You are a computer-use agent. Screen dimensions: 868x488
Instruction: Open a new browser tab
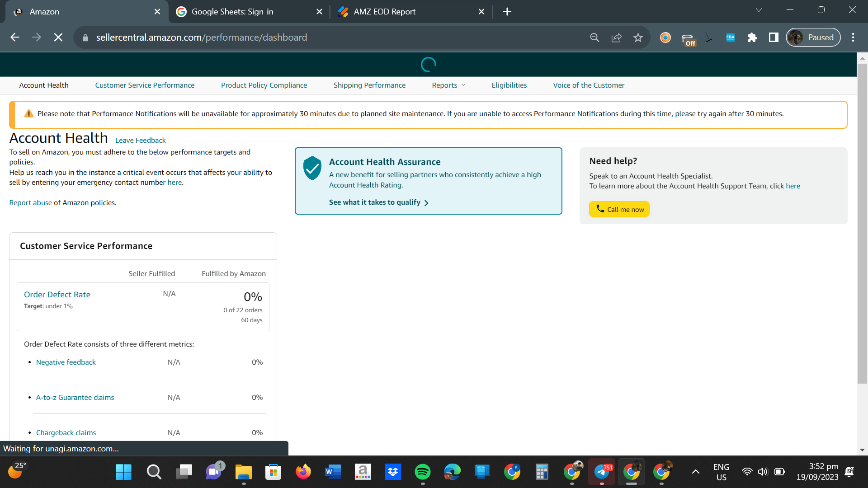[x=507, y=12]
